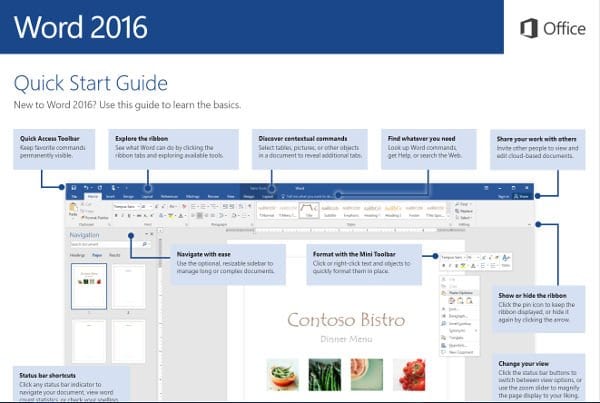Screen dimensions: 600x403
Task: Click the Navigation search magnifier icon
Action: [x=145, y=244]
